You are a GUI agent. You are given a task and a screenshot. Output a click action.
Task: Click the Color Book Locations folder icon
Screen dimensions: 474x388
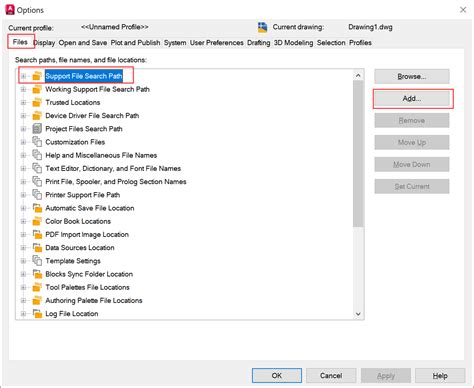37,221
